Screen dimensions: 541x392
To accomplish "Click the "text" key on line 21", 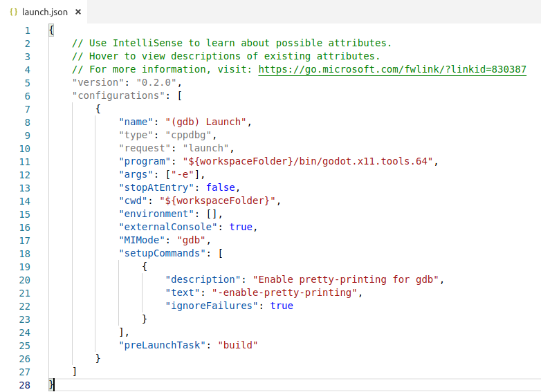I will (x=183, y=292).
